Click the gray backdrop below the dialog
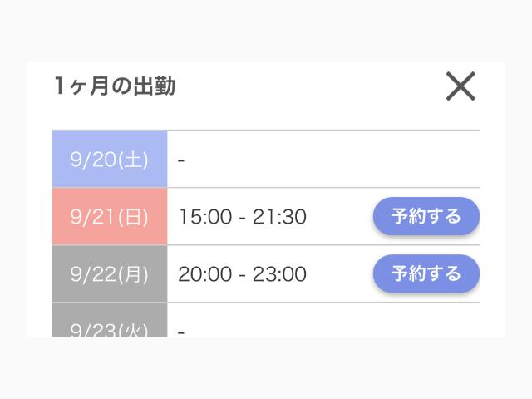The width and height of the screenshot is (532, 399). coord(266,368)
